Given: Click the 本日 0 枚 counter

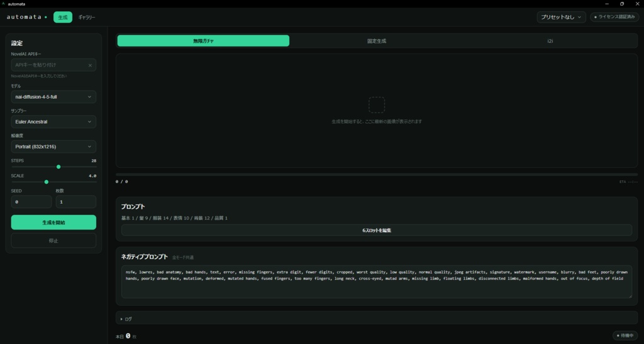Looking at the screenshot, I should (x=126, y=336).
